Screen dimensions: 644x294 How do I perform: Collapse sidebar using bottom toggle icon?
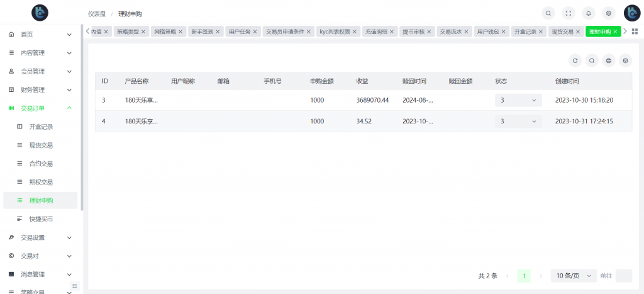[x=74, y=286]
